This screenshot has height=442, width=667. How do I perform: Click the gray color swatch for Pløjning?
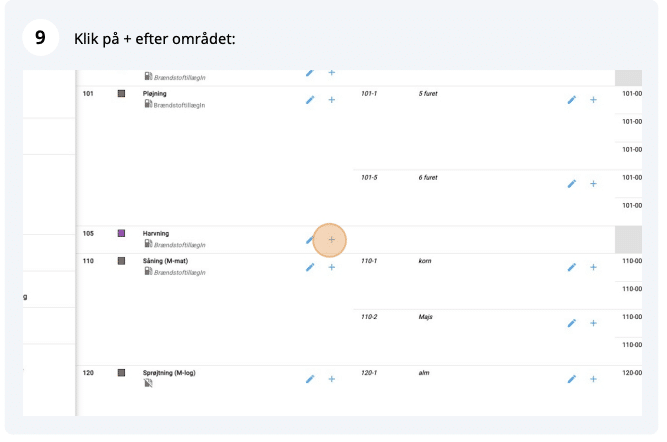(x=121, y=93)
